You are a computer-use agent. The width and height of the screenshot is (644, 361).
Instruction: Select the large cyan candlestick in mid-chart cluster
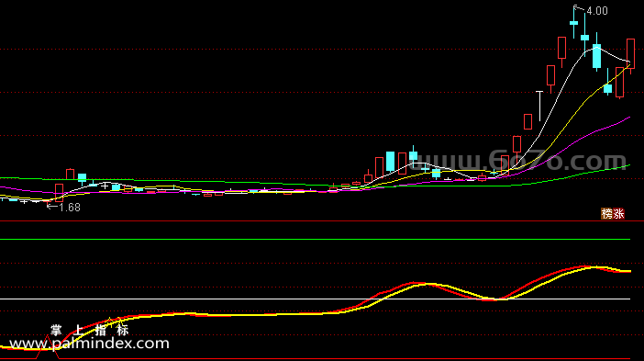pos(390,162)
